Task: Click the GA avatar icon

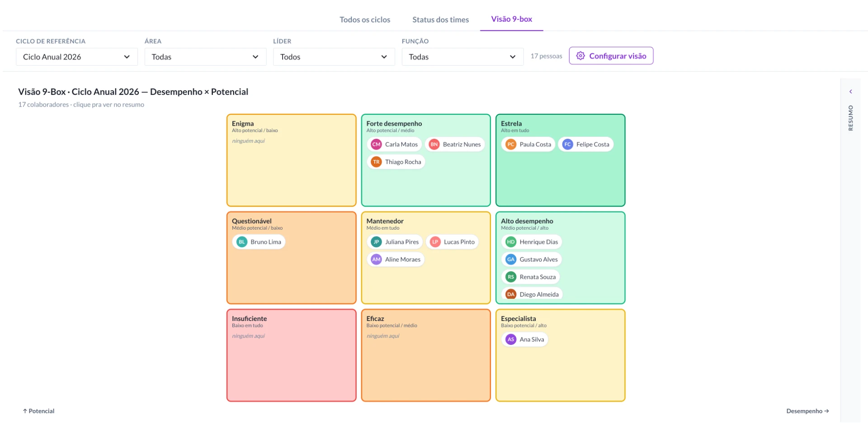Action: tap(511, 259)
